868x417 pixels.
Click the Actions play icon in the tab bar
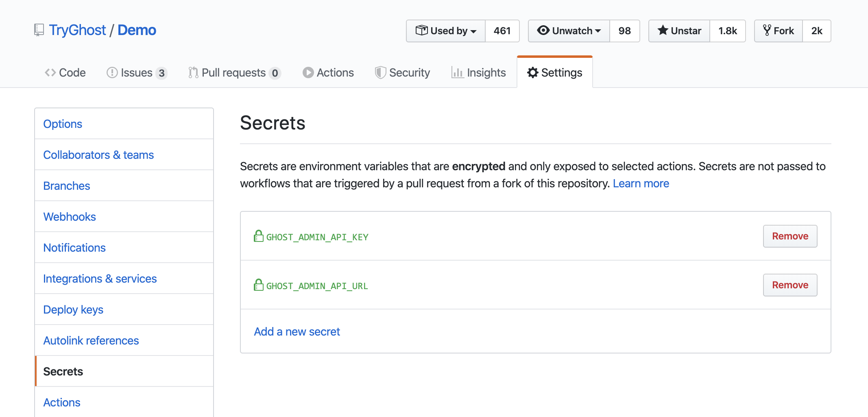(308, 72)
